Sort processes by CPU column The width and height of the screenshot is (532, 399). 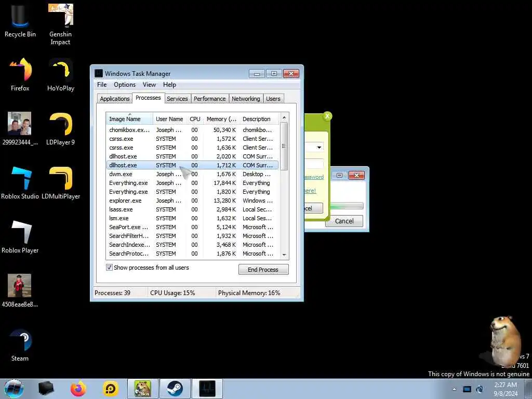[x=195, y=119]
